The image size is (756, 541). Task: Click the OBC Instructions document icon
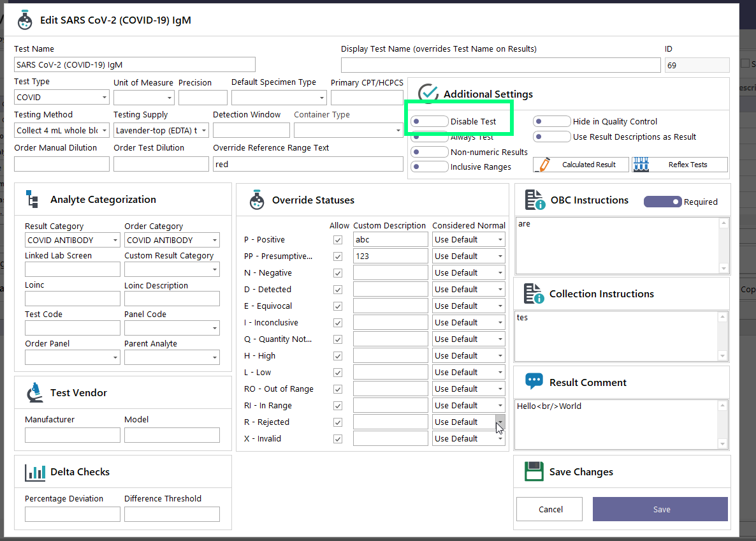tap(535, 200)
